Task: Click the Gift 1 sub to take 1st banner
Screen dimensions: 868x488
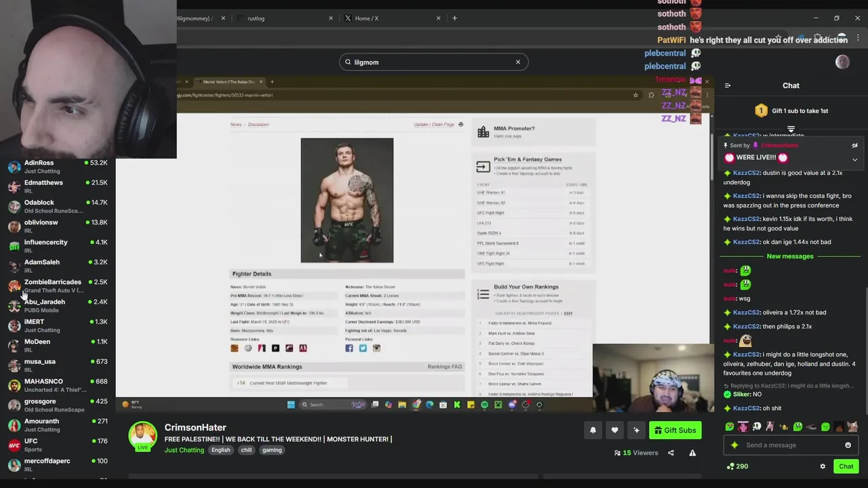Action: coord(791,110)
